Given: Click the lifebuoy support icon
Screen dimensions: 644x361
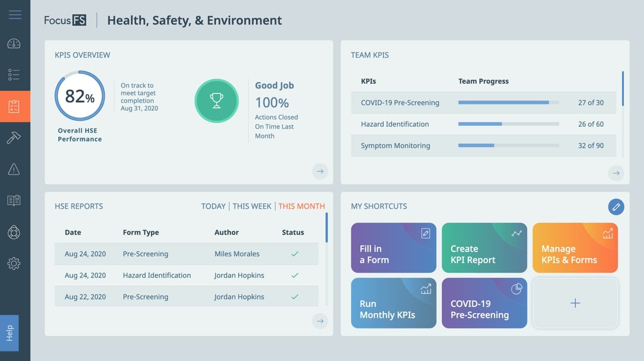Looking at the screenshot, I should click(14, 232).
